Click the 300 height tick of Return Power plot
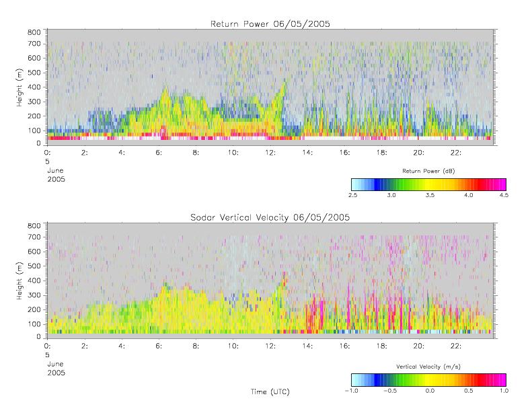The image size is (532, 411). [x=34, y=102]
